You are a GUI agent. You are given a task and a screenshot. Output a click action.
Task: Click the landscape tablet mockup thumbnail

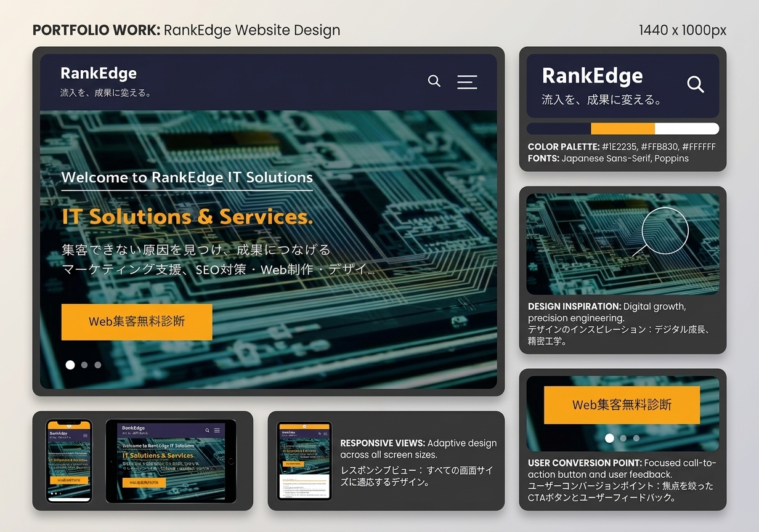pyautogui.click(x=171, y=461)
